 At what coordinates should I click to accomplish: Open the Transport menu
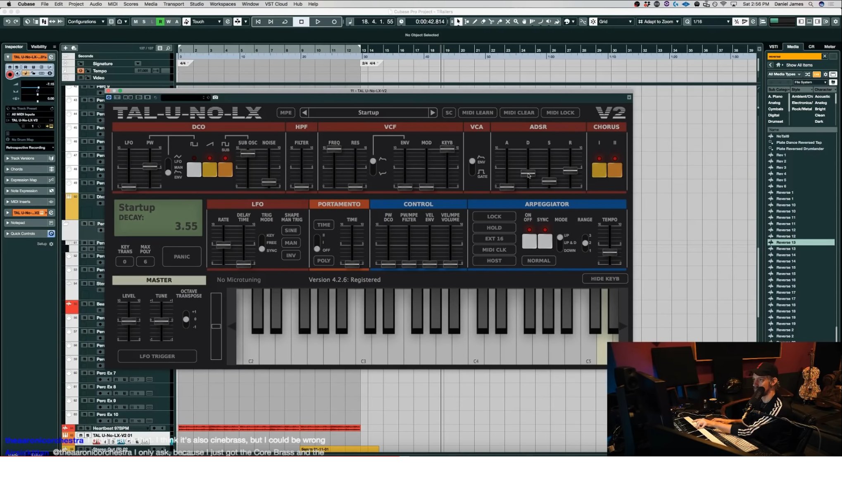[x=174, y=4]
